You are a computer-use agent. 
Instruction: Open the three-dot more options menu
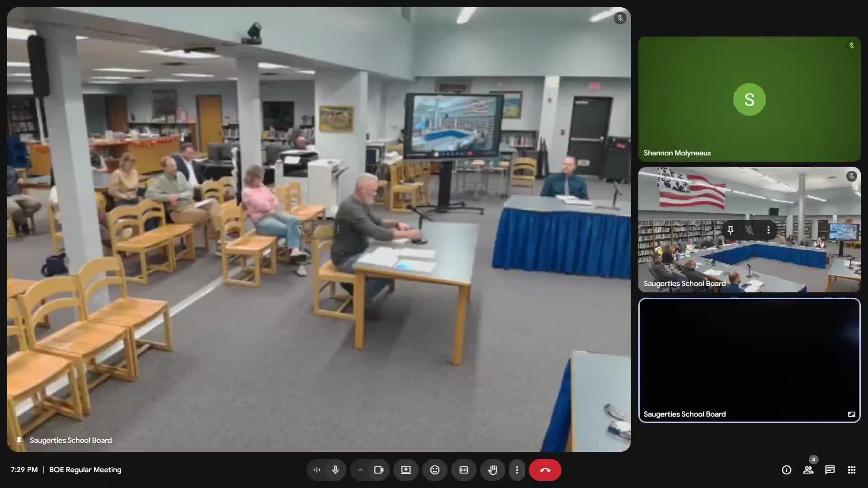coord(517,470)
